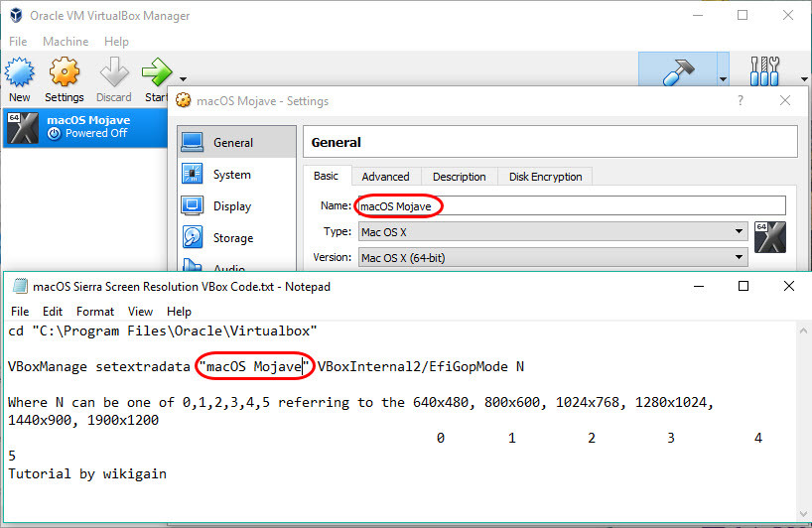Click the Notepad scrollbar up arrow

[x=803, y=330]
